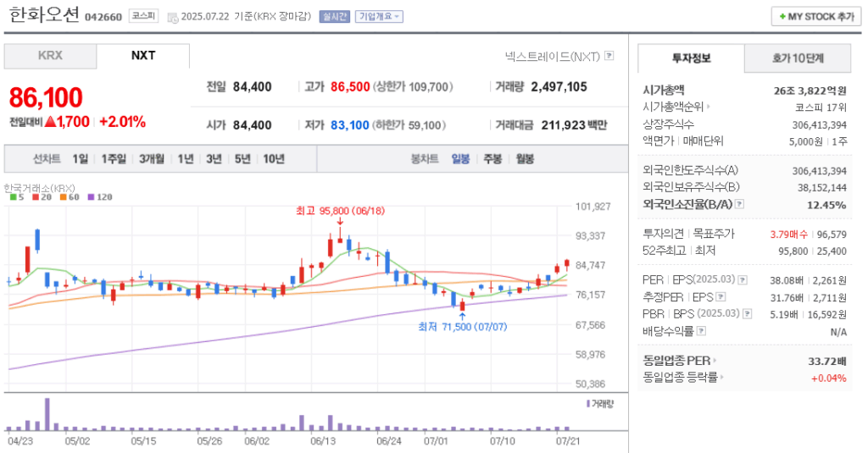The image size is (868, 453).
Task: Click the 넥스트레이드(NXT) help icon
Action: [609, 55]
